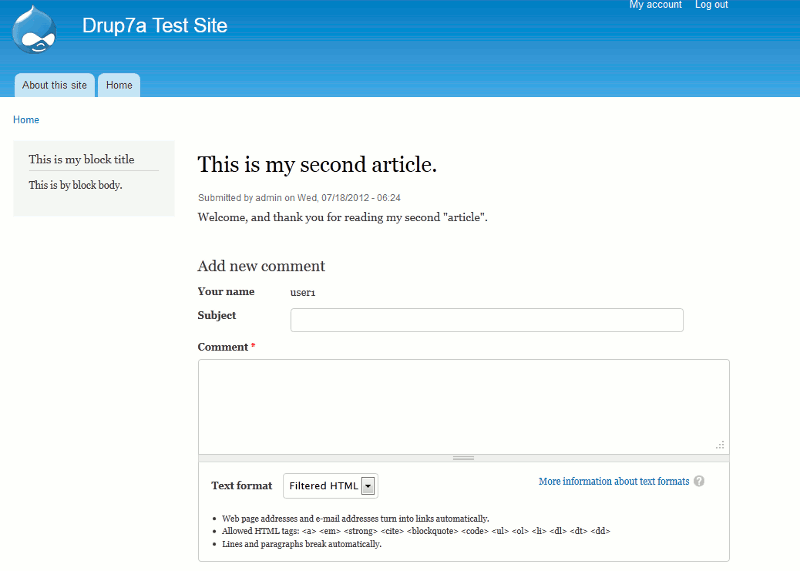Click the Home breadcrumb link
This screenshot has width=800, height=571.
coord(26,120)
